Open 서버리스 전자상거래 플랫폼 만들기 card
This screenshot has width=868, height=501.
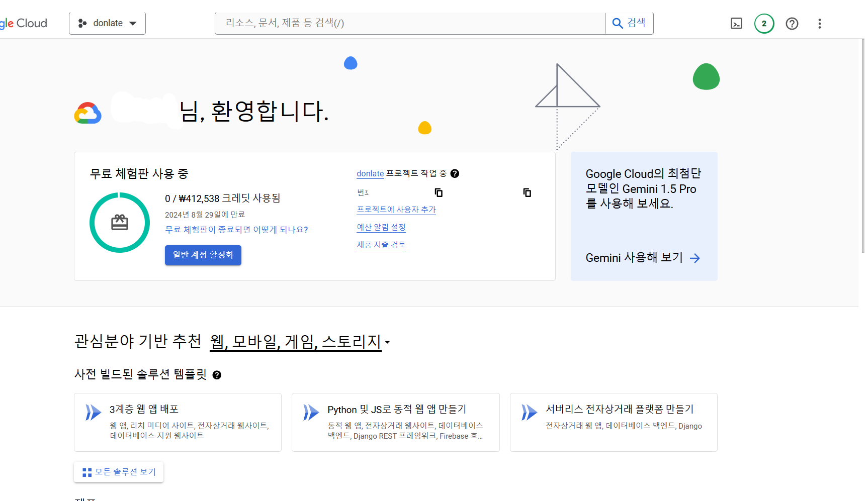pos(614,422)
